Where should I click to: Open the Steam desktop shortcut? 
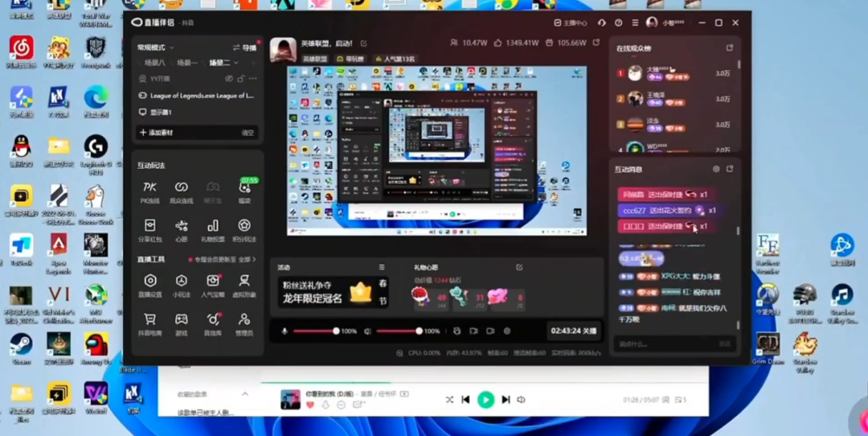[21, 348]
